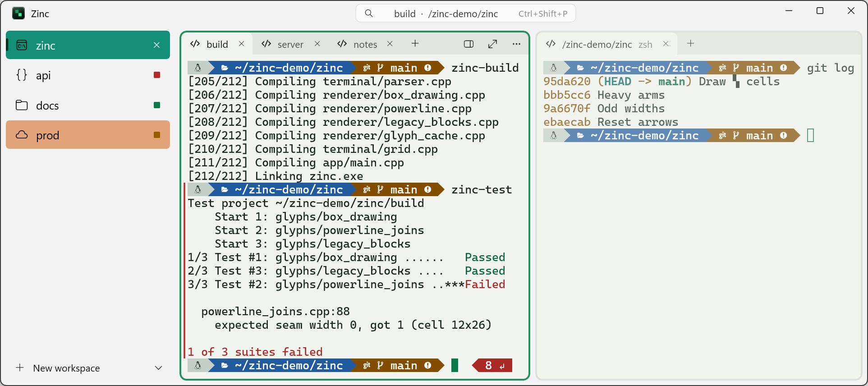Click commit hash ebaecab
Viewport: 868px width, 386px height.
click(x=567, y=122)
